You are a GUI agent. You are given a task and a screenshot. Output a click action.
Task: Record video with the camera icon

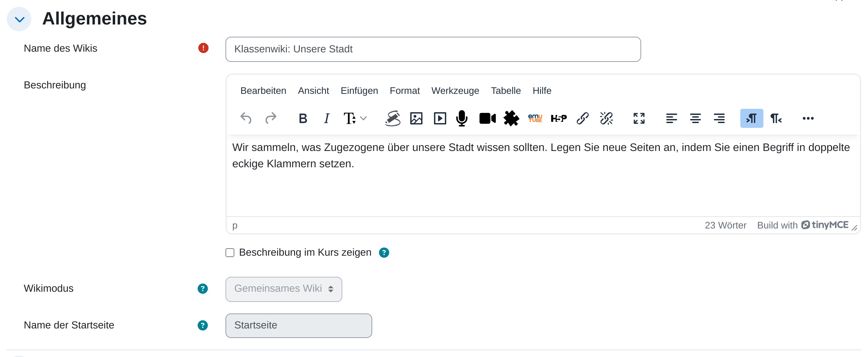click(x=487, y=118)
